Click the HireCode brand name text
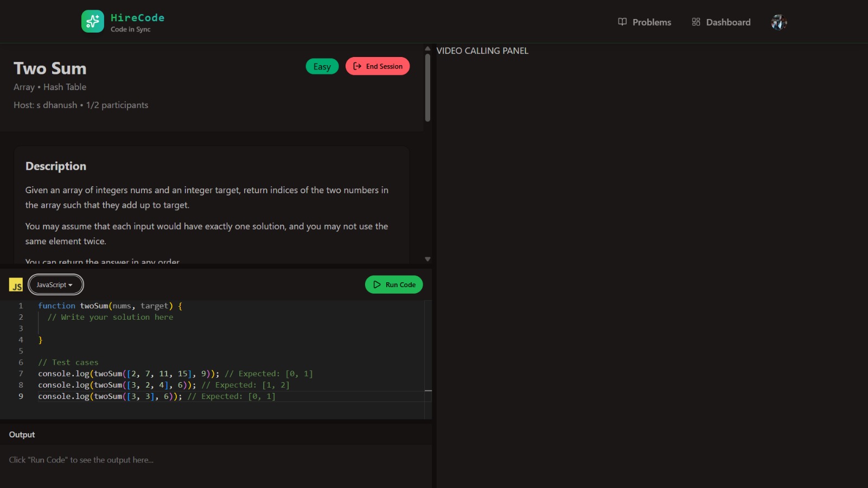This screenshot has height=488, width=868. tap(137, 17)
